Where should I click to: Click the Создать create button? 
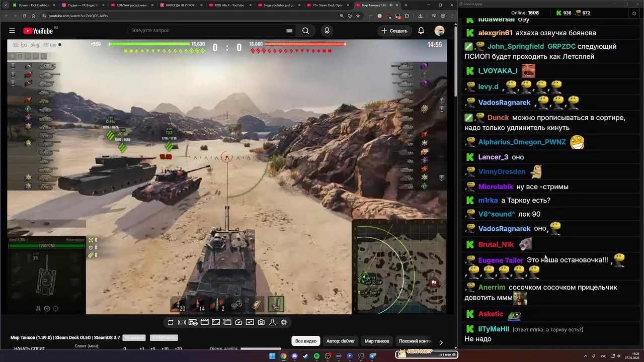394,31
